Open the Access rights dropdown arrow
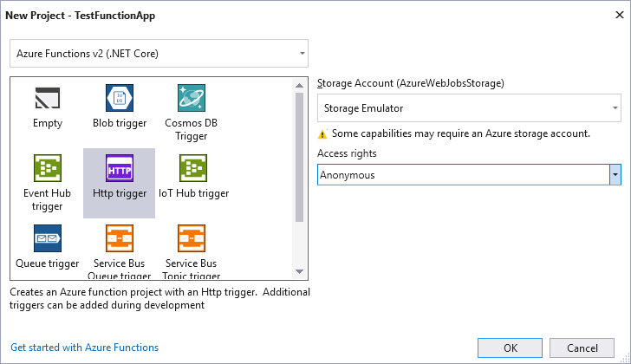The width and height of the screenshot is (631, 364). click(x=615, y=175)
